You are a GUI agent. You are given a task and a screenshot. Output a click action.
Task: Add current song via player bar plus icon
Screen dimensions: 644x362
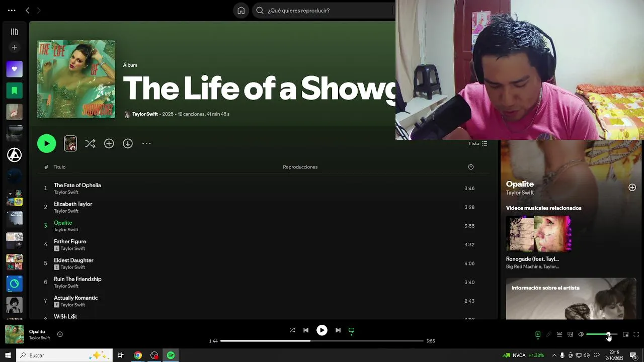pos(60,334)
